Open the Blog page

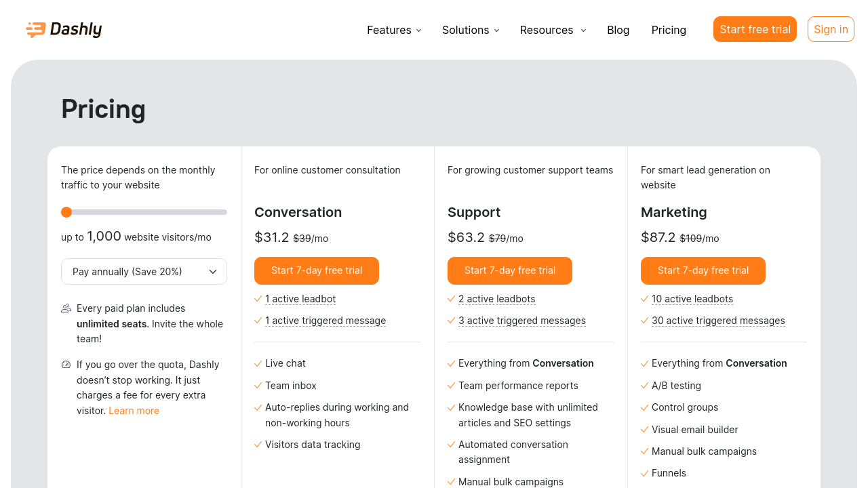[618, 30]
